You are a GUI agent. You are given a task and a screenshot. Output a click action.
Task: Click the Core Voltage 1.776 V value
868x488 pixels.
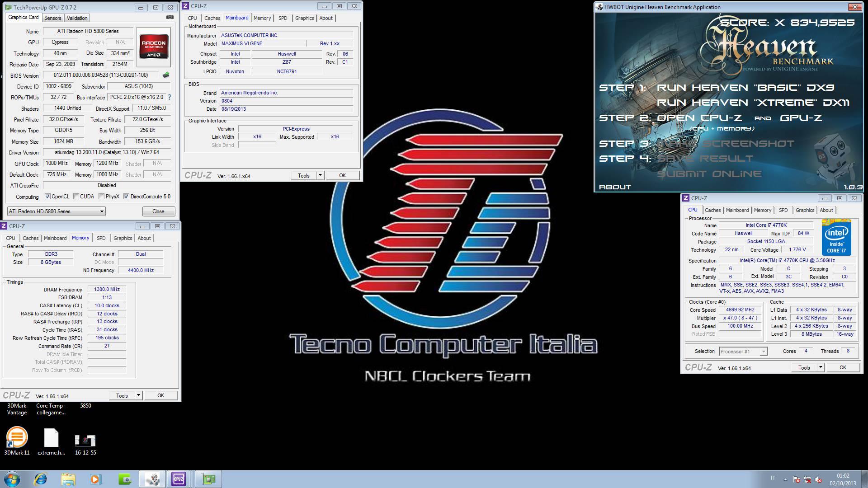[797, 249]
